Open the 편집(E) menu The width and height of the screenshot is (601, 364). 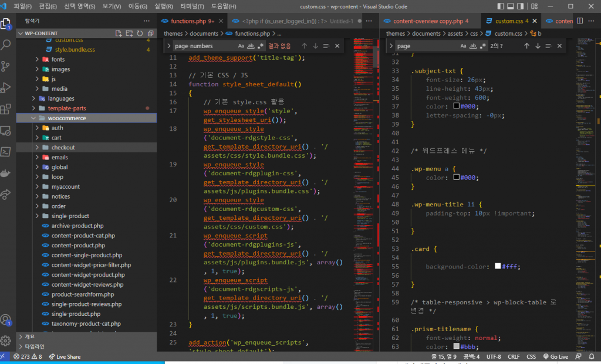pyautogui.click(x=48, y=6)
